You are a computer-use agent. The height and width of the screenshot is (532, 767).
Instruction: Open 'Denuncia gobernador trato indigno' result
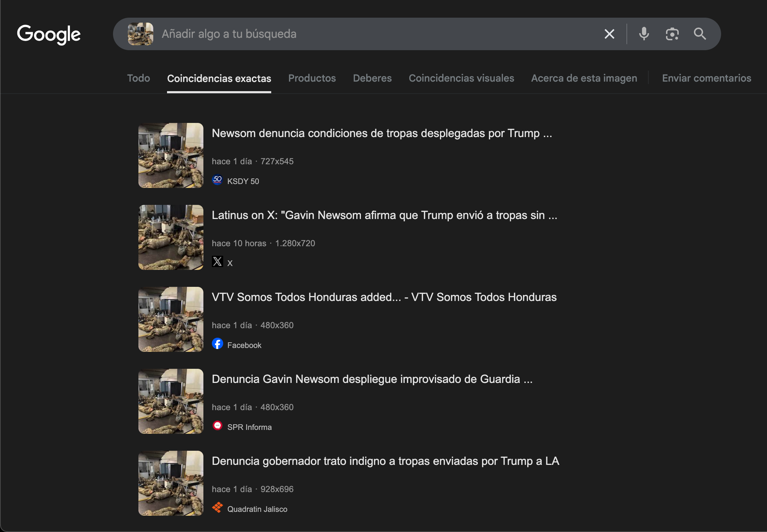pyautogui.click(x=386, y=461)
